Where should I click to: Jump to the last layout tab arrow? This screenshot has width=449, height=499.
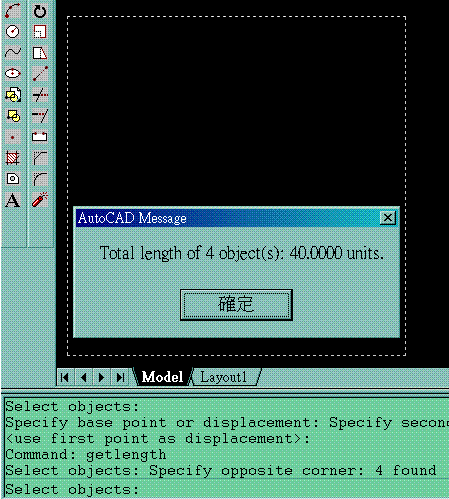120,377
